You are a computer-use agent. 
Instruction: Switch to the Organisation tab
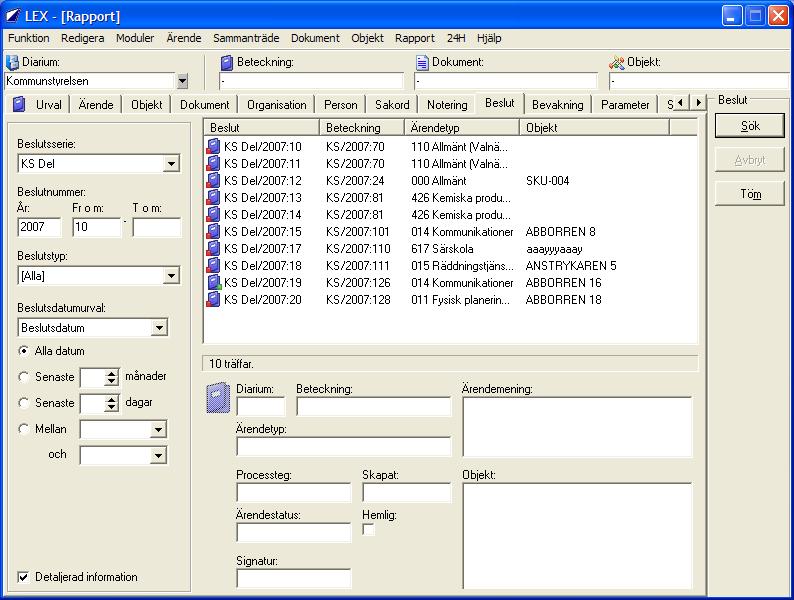click(276, 105)
